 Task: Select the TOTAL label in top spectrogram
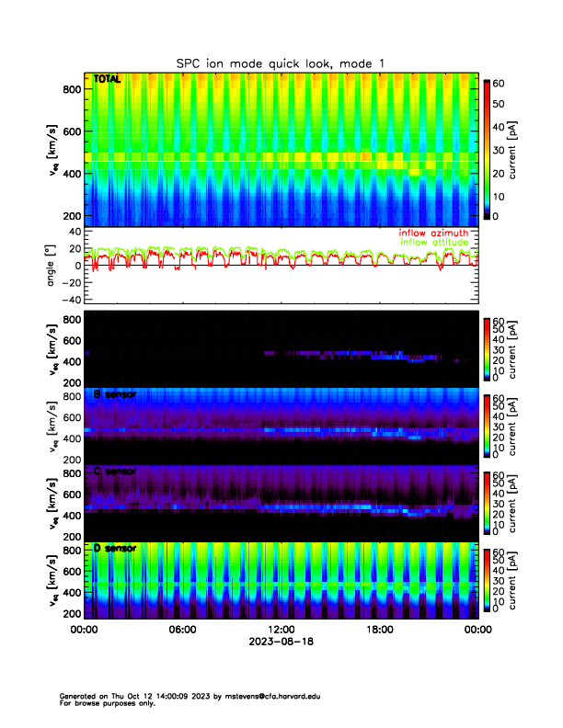pos(107,80)
